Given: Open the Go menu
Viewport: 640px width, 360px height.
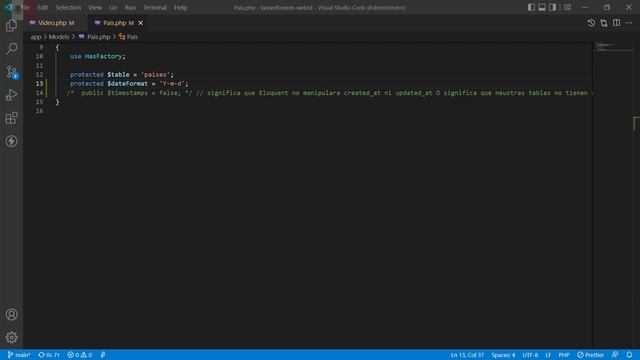Looking at the screenshot, I should coord(113,7).
